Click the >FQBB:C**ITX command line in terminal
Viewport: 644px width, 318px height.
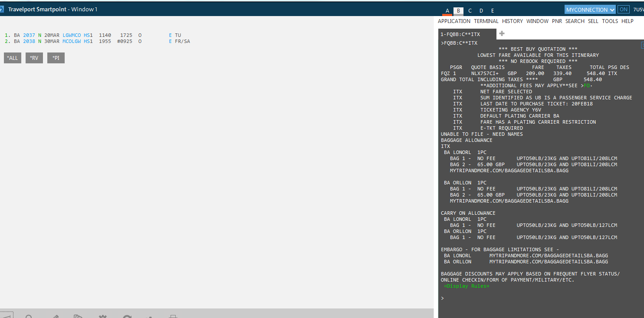pyautogui.click(x=459, y=43)
